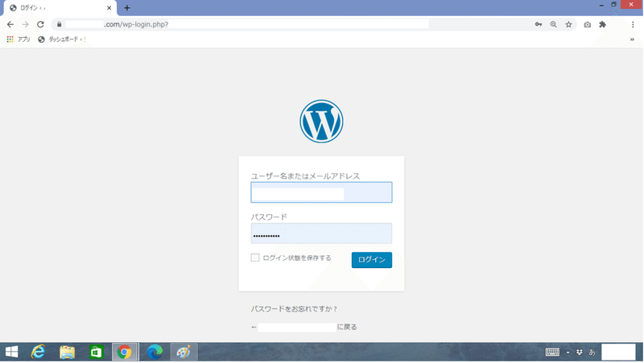Viewport: 644px width, 363px height.
Task: Show hidden tray icons arrow
Action: 568,353
